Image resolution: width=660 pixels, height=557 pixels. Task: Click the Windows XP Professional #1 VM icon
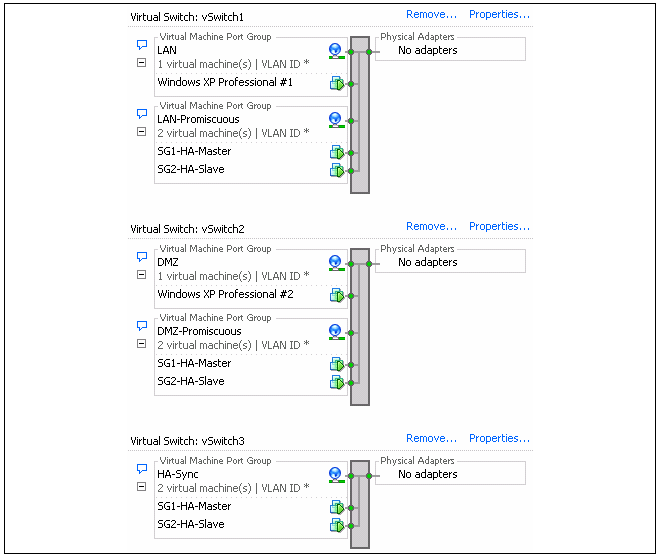click(337, 83)
